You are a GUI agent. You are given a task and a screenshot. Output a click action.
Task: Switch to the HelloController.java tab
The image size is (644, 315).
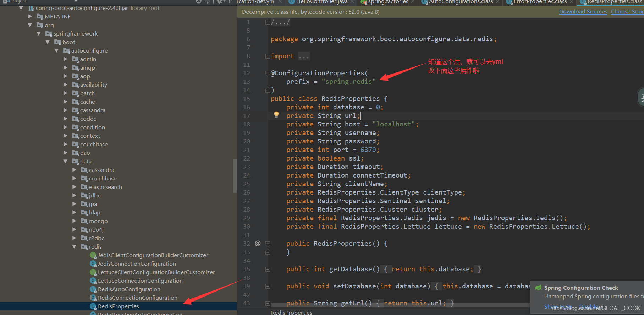tap(322, 2)
